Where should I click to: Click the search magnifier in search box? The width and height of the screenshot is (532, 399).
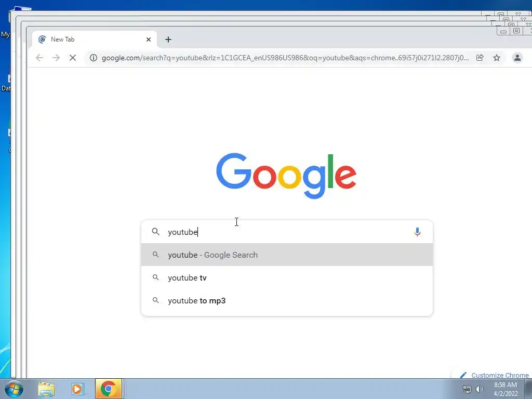point(155,232)
